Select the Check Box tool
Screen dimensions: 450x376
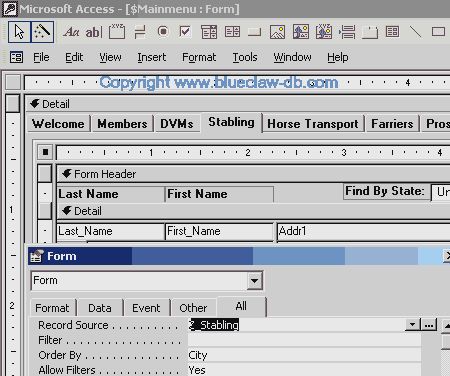point(185,32)
